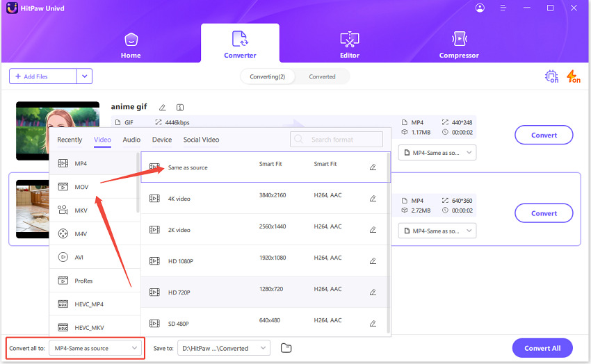Switch to Audio format tab
The width and height of the screenshot is (591, 364).
131,140
